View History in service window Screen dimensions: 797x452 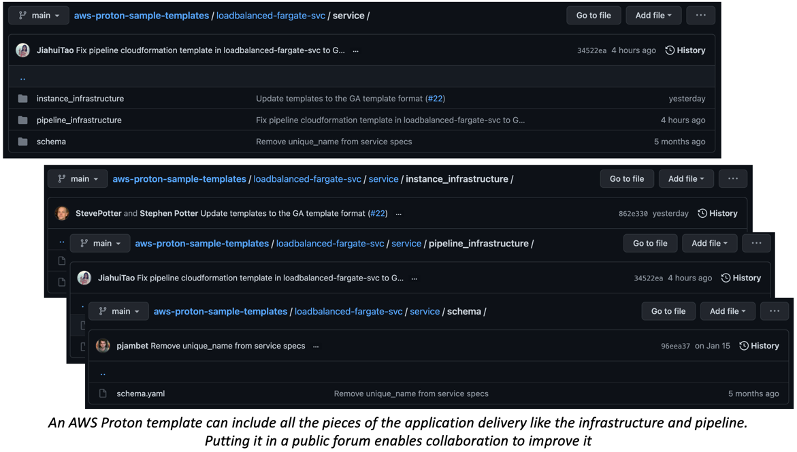[x=685, y=50]
